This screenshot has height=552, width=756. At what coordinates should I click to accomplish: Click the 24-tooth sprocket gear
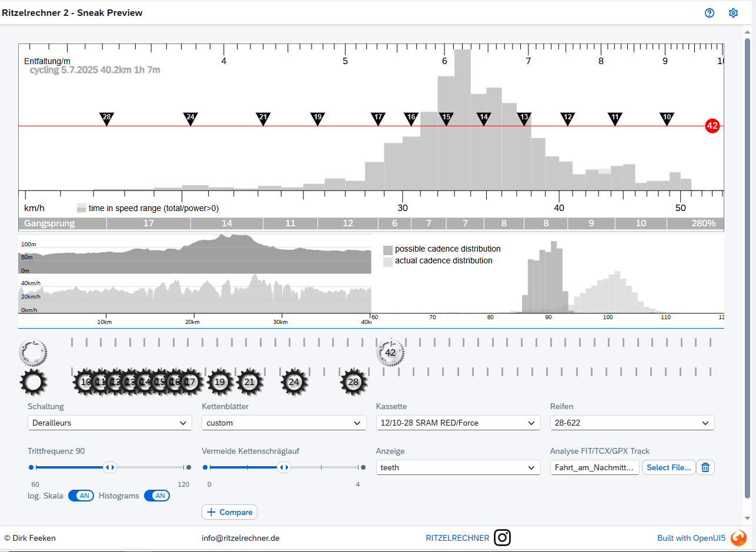tap(294, 382)
